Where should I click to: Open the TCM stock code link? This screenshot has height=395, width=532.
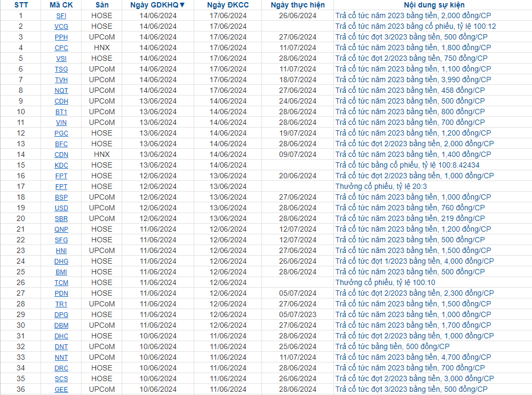[x=61, y=283]
